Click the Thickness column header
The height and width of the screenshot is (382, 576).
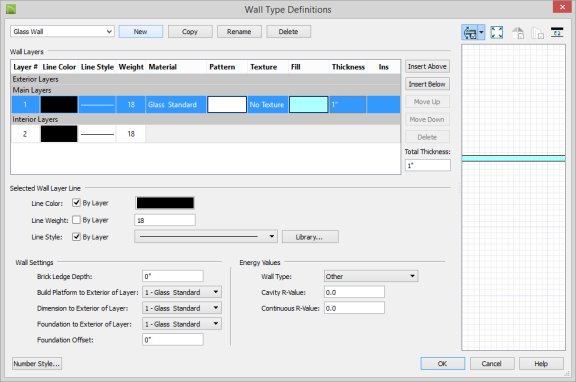pyautogui.click(x=348, y=67)
